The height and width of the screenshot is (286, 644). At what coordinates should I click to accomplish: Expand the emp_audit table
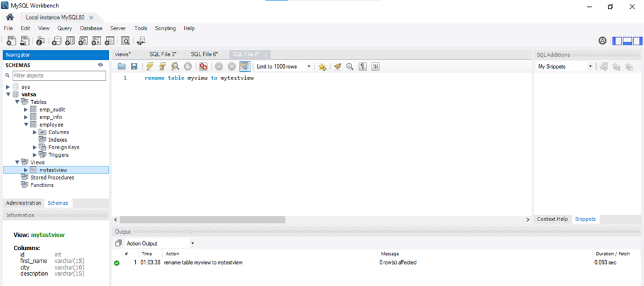[x=25, y=110]
